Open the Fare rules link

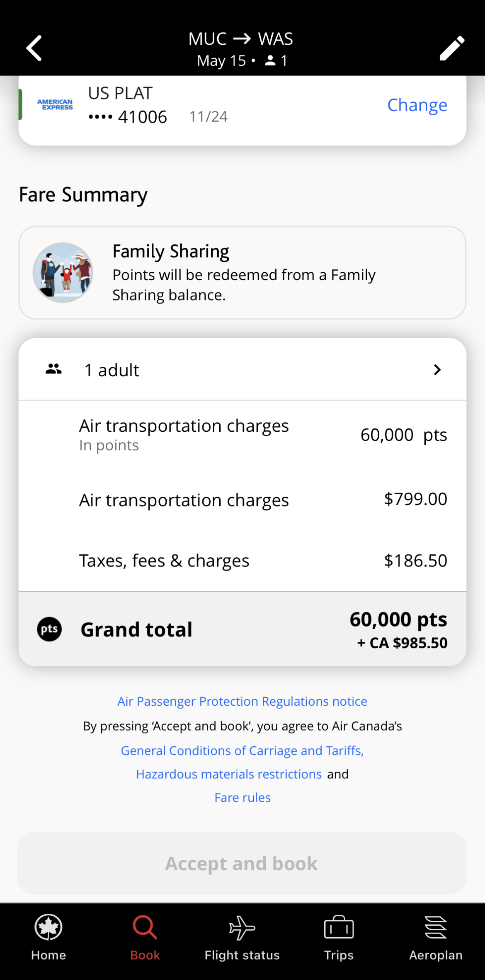pos(243,798)
